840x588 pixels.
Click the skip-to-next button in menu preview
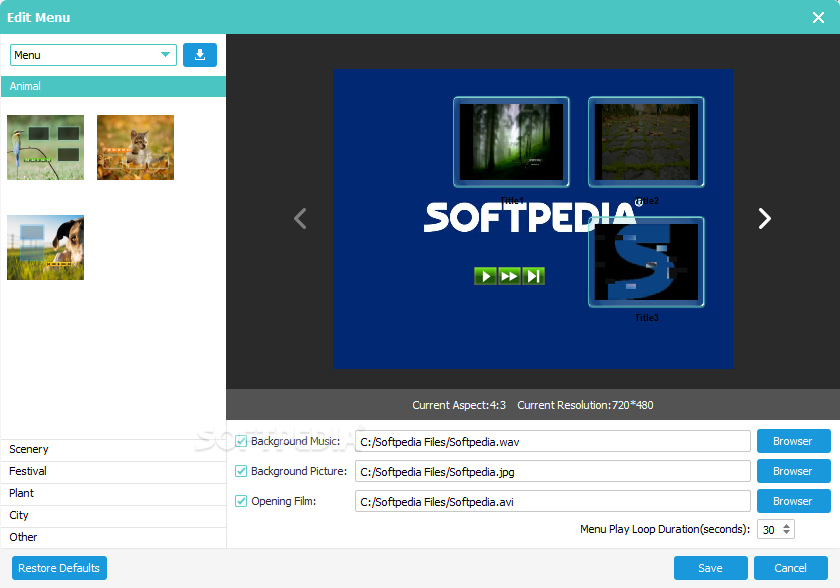coord(533,276)
